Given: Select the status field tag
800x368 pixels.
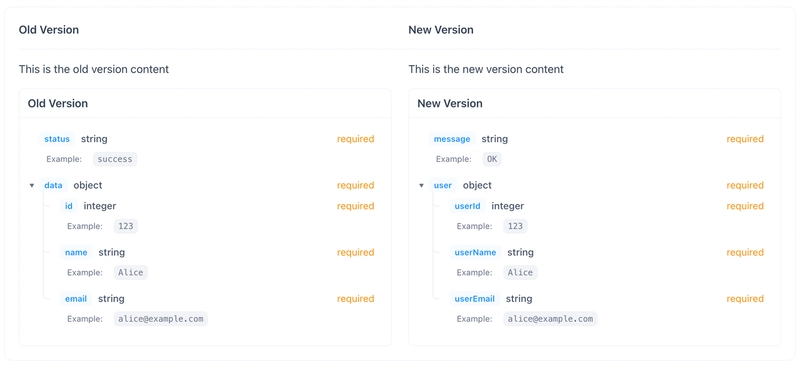Looking at the screenshot, I should pyautogui.click(x=57, y=139).
